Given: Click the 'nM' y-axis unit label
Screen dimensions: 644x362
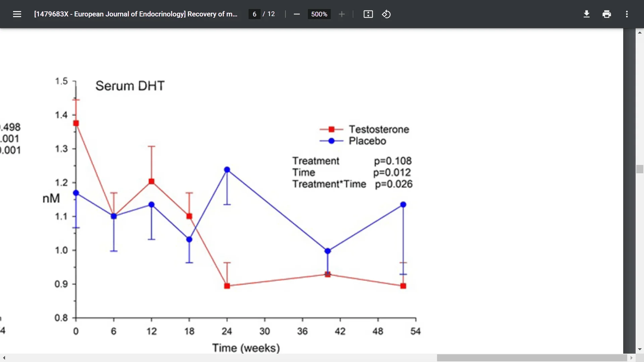Looking at the screenshot, I should pos(51,198).
